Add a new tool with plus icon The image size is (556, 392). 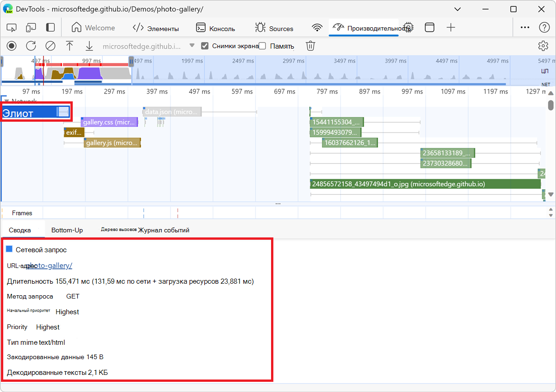pos(451,28)
